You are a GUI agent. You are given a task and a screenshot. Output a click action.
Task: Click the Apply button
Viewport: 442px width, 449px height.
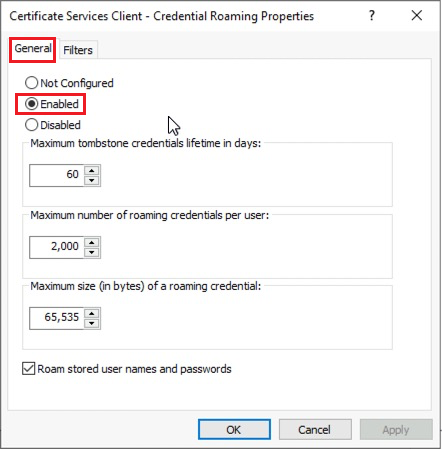pos(396,430)
